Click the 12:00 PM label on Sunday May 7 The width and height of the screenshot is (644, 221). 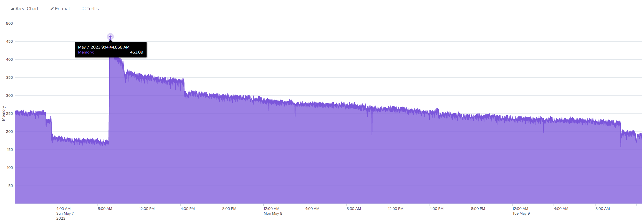[147, 209]
